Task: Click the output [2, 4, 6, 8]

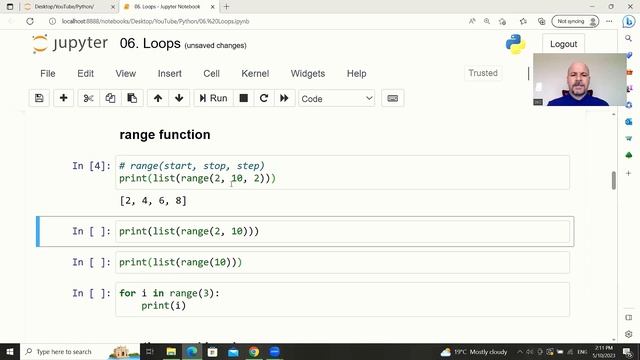Action: [153, 201]
